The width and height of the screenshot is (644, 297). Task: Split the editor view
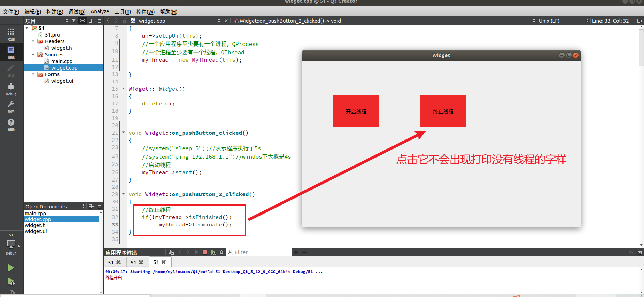(639, 21)
